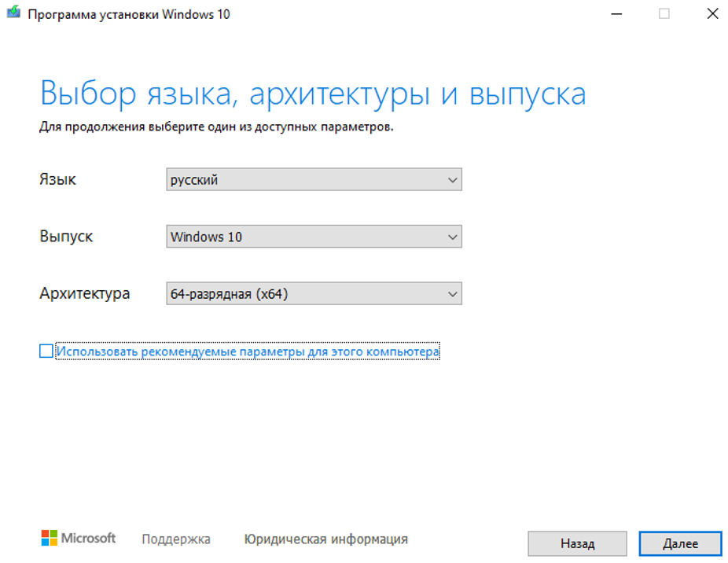
Task: Open the Язык dropdown set to русский
Action: point(314,179)
